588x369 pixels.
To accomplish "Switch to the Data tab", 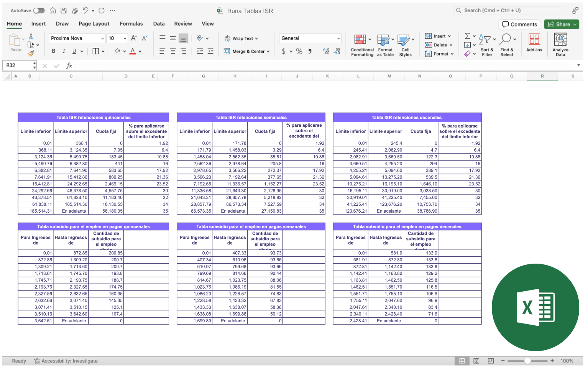I will 159,24.
